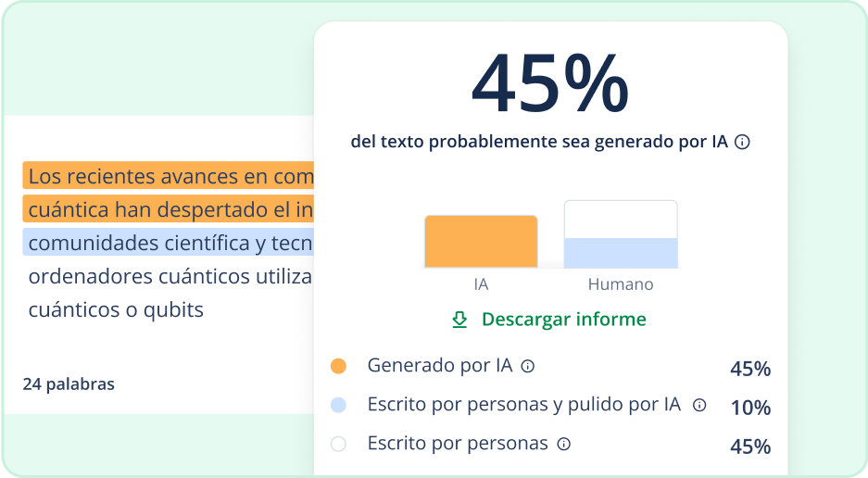Click the large 45% score heading
Screen dimensions: 868x478
click(x=549, y=83)
